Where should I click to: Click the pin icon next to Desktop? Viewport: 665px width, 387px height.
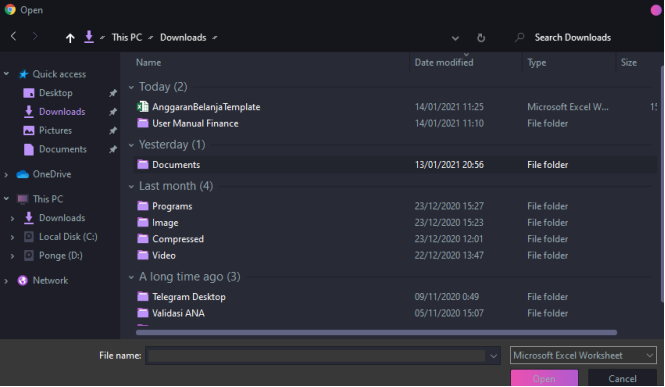tap(113, 93)
